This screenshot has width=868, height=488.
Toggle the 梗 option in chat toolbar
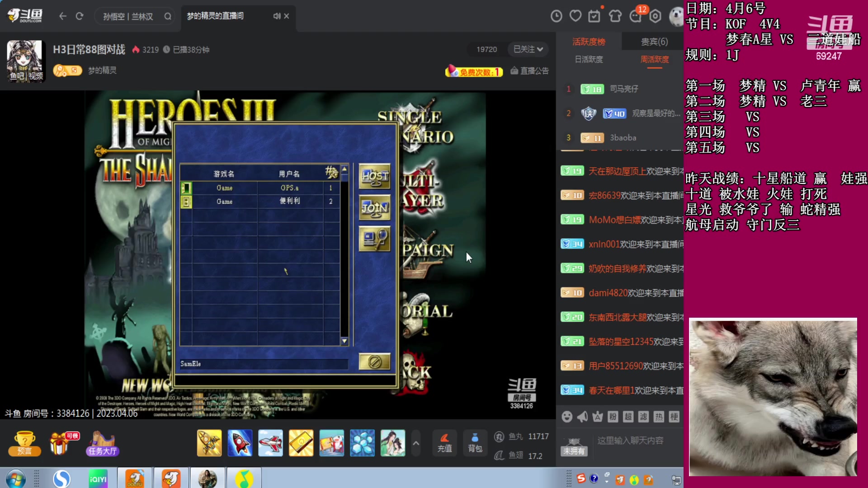[x=674, y=417]
